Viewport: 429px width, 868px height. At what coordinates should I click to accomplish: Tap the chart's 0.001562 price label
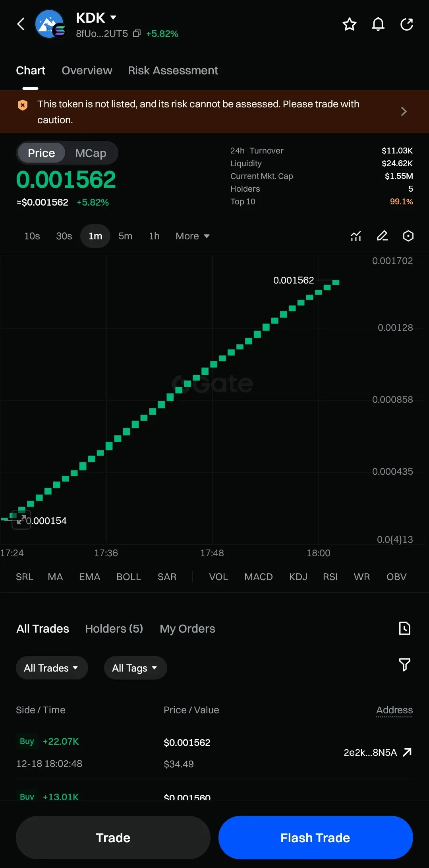coord(294,280)
